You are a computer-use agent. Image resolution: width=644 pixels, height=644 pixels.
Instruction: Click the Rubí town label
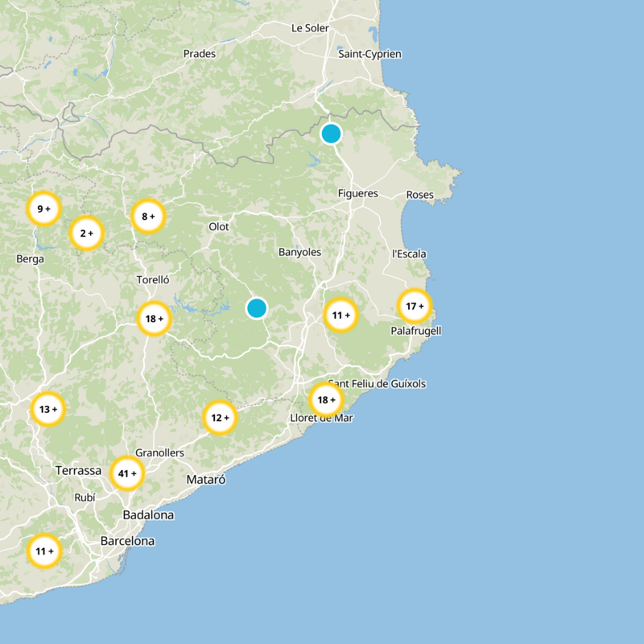(x=85, y=497)
